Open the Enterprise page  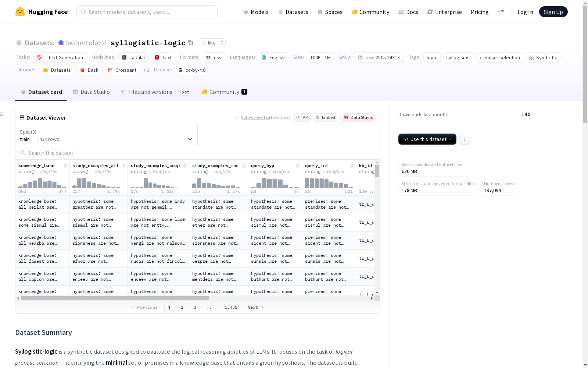click(x=444, y=12)
